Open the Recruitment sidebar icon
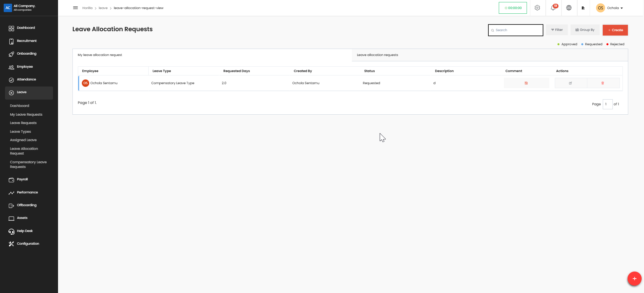The height and width of the screenshot is (293, 644). tap(11, 41)
